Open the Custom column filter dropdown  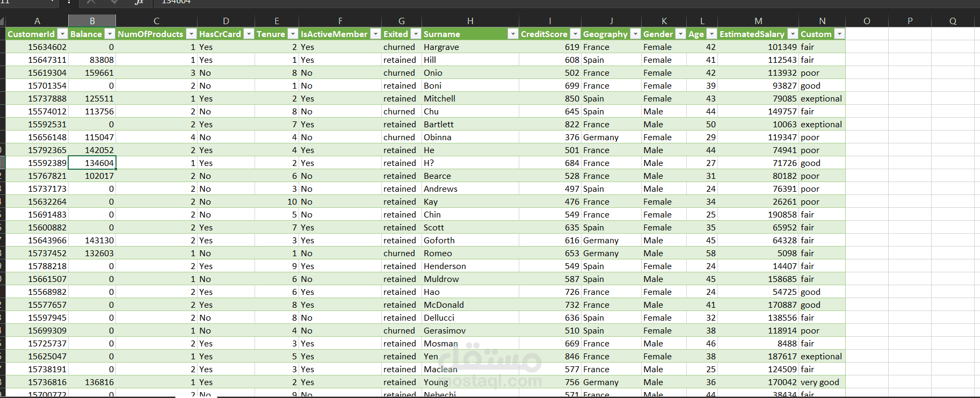pyautogui.click(x=839, y=34)
